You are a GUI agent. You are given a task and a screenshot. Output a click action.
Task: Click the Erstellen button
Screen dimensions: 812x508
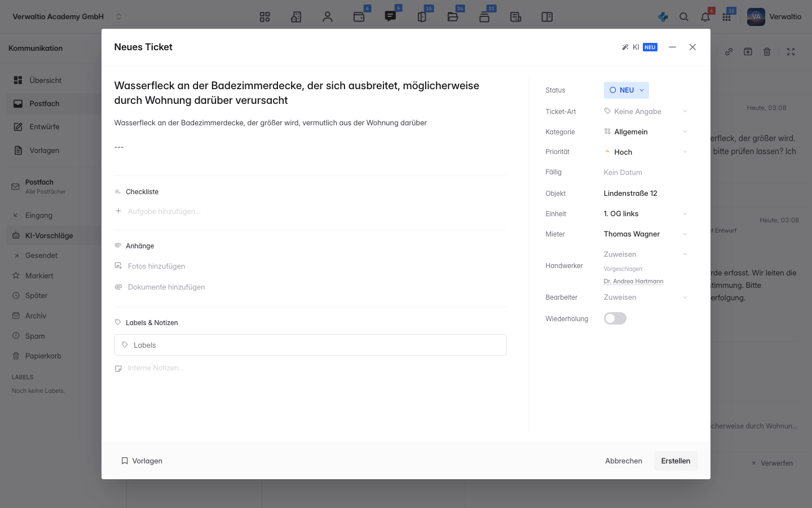(676, 461)
